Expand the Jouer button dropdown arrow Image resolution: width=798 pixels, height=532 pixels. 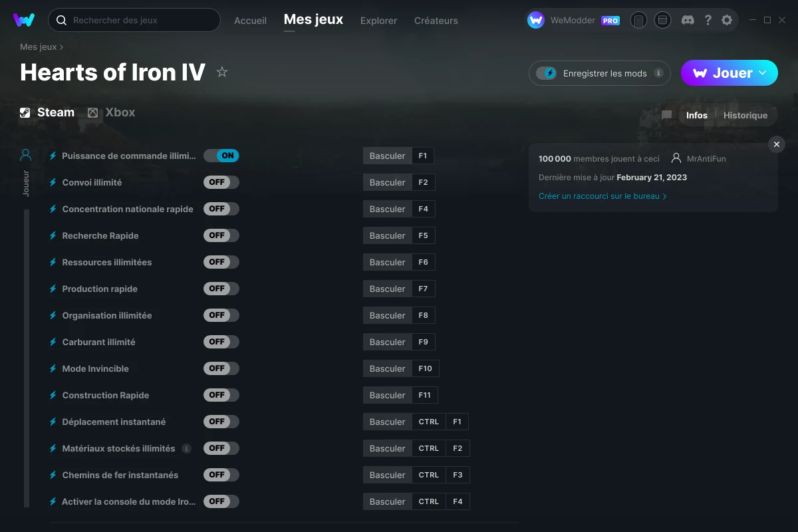pyautogui.click(x=763, y=73)
